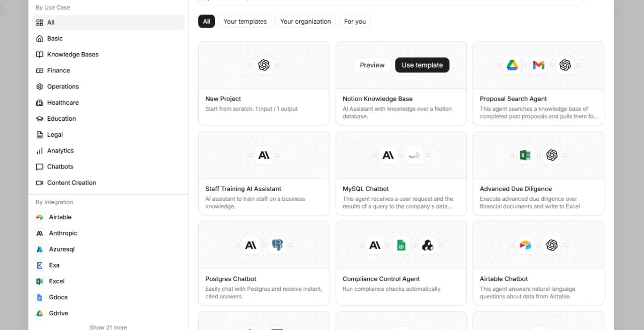
Task: Select the Airtable integration icon in sidebar
Action: (x=40, y=217)
